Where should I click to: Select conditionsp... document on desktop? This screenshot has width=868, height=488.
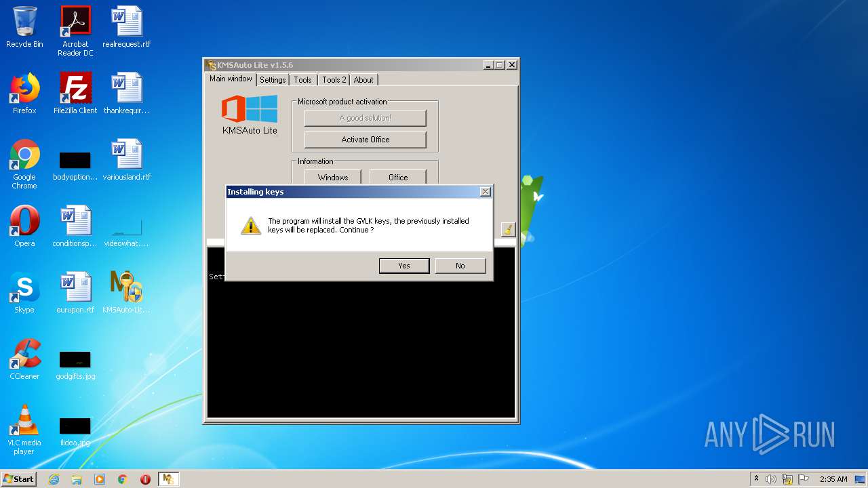tap(75, 226)
